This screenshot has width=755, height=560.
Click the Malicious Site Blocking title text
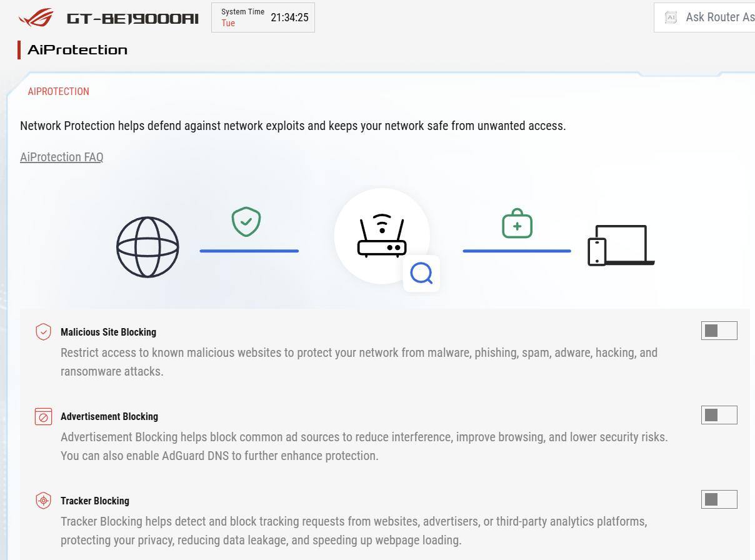coord(108,332)
